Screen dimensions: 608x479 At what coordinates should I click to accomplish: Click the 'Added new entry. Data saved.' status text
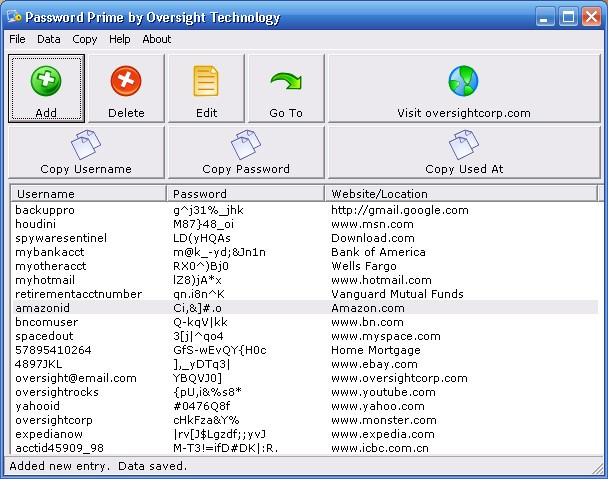click(98, 466)
